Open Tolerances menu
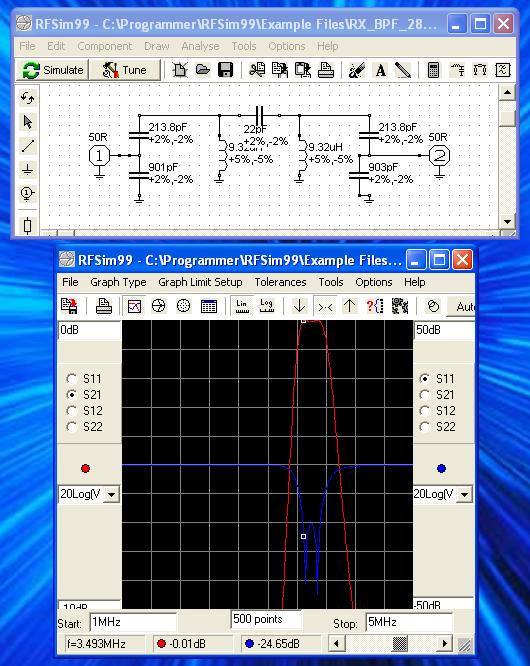The width and height of the screenshot is (530, 666). (x=280, y=282)
